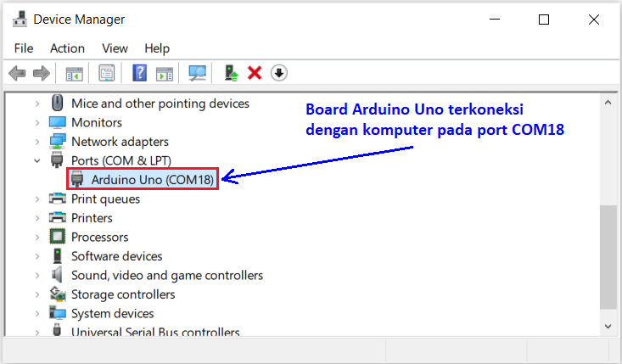This screenshot has width=622, height=364.
Task: Select Universal Serial Bus controllers label
Action: (155, 331)
